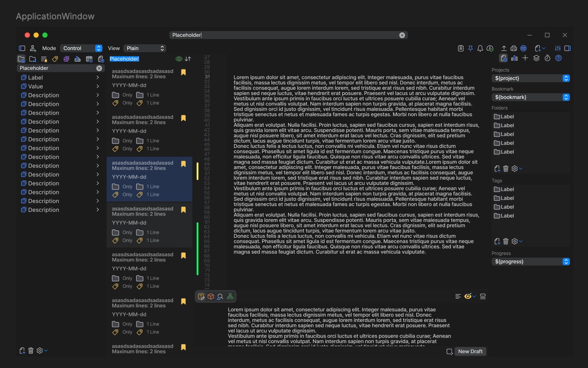Click the top Placeholder title input field
The image size is (588, 368).
tap(288, 35)
